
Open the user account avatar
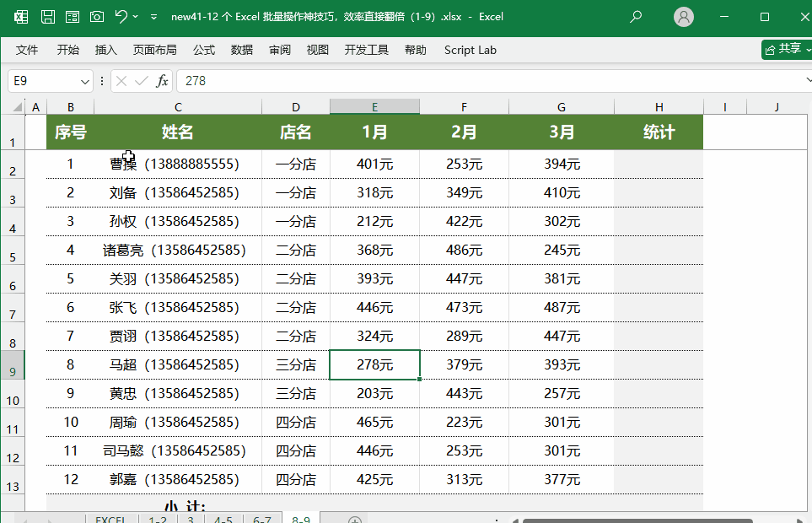684,17
